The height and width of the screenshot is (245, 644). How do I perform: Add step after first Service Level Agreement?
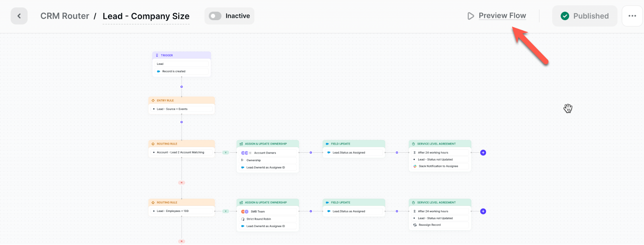(483, 153)
